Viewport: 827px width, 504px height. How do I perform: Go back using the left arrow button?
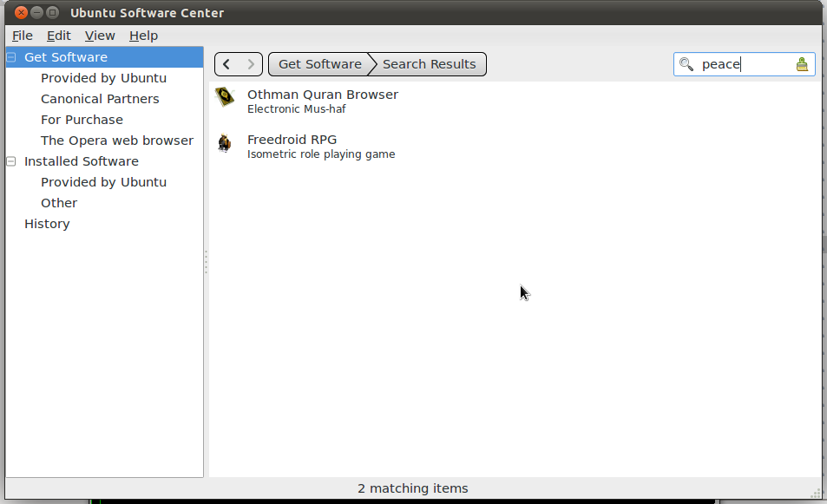226,64
